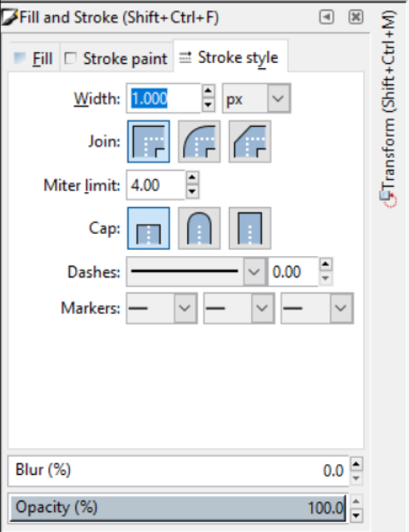The width and height of the screenshot is (409, 532).
Task: Select the miter join icon
Action: tap(148, 142)
